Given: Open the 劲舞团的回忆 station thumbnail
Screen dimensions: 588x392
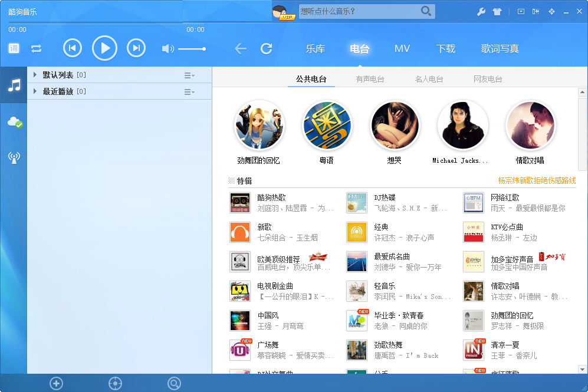Looking at the screenshot, I should [259, 126].
